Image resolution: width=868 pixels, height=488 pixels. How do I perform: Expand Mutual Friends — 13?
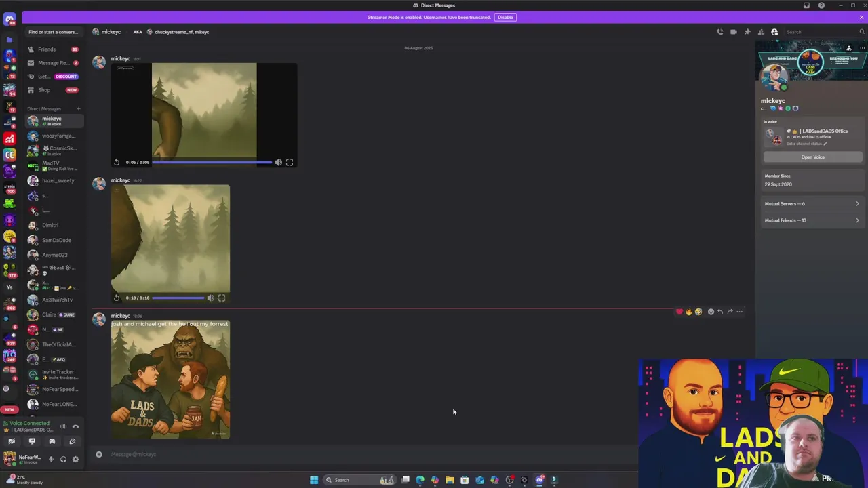pyautogui.click(x=812, y=220)
